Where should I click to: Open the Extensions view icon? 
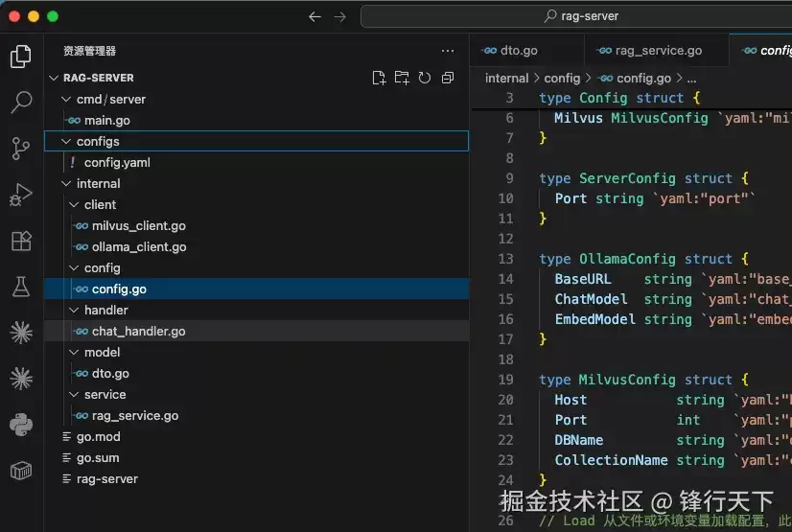point(21,242)
